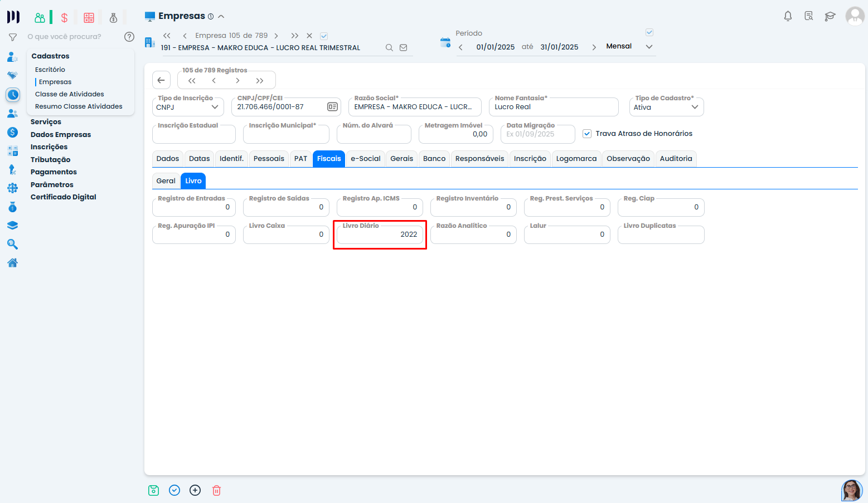Screen dimensions: 868x503
Task: Click the red trash delete icon
Action: pos(216,490)
